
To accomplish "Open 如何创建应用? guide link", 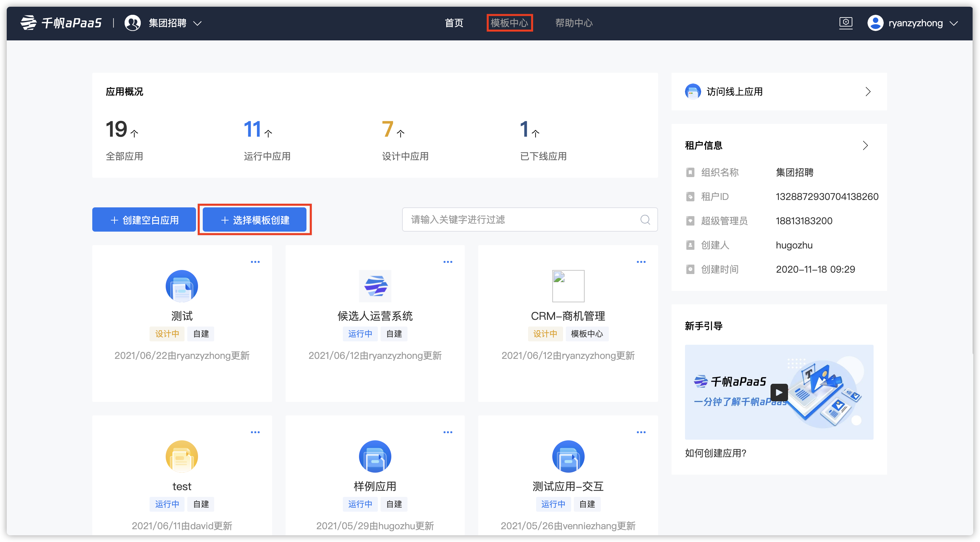I will (x=716, y=453).
